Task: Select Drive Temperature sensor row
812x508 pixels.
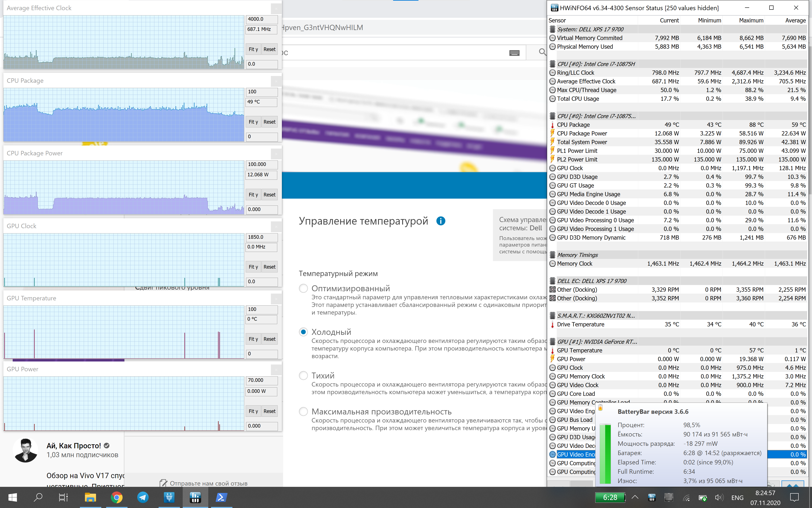Action: coord(678,324)
